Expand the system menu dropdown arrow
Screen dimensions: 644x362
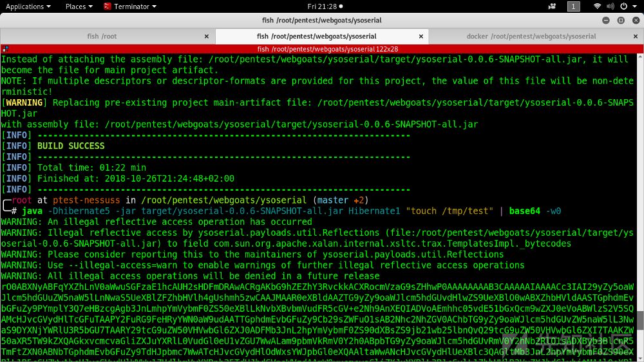click(x=634, y=6)
